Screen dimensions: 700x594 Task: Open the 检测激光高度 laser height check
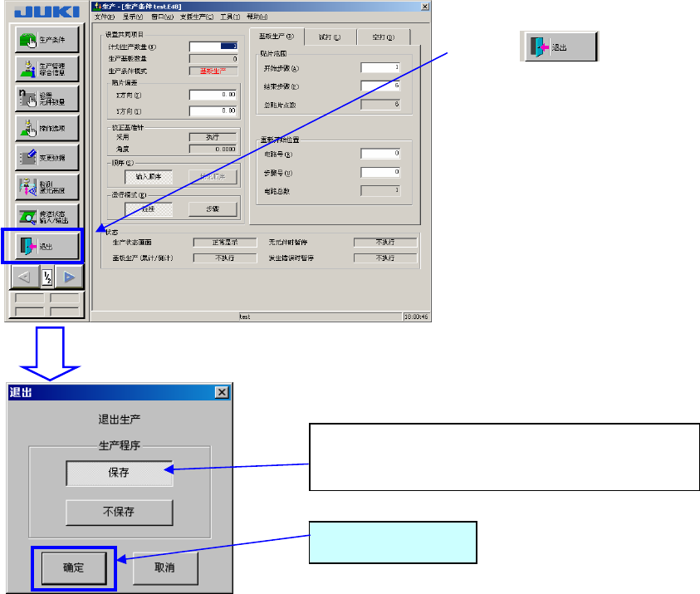47,187
